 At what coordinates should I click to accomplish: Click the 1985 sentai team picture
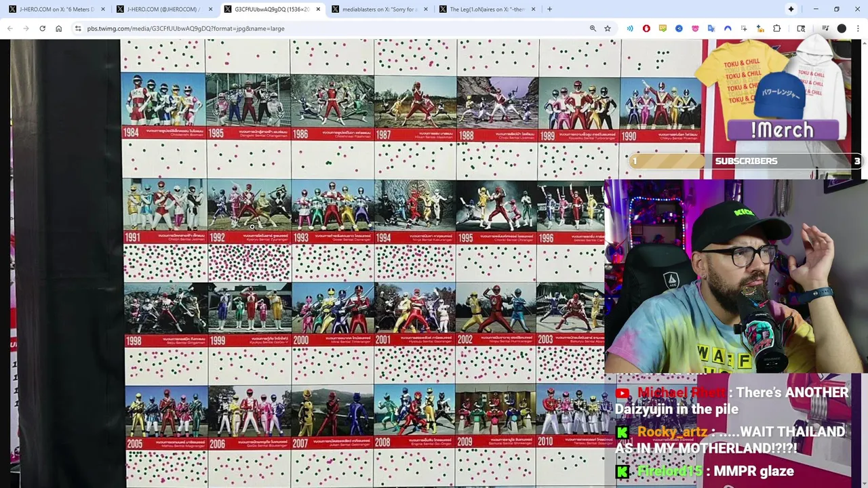pos(248,100)
